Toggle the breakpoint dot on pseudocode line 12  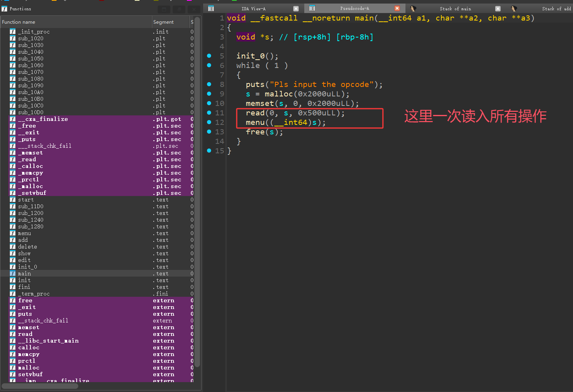(209, 122)
